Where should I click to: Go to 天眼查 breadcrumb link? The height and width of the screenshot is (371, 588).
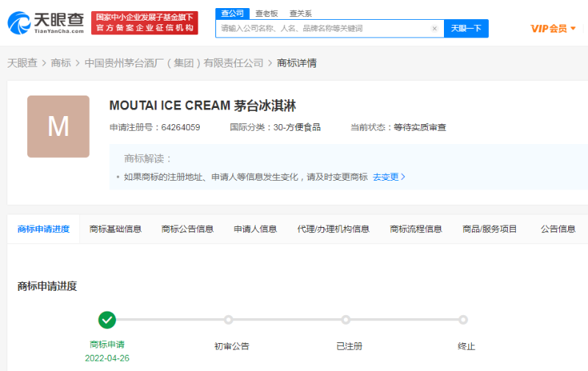coord(22,63)
